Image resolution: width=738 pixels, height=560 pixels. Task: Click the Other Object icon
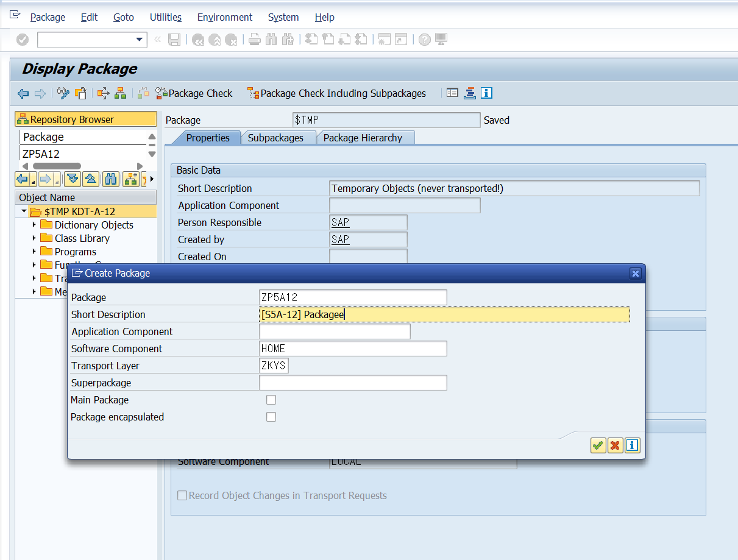coord(80,93)
